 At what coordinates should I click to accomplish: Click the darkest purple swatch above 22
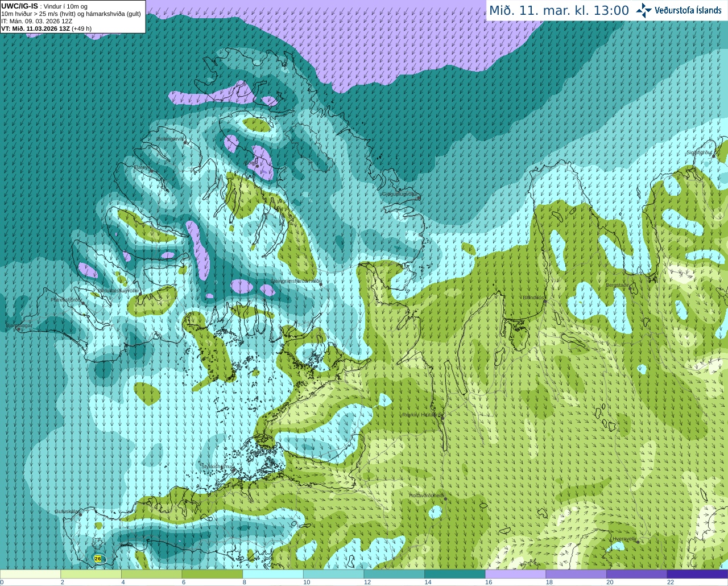point(697,574)
